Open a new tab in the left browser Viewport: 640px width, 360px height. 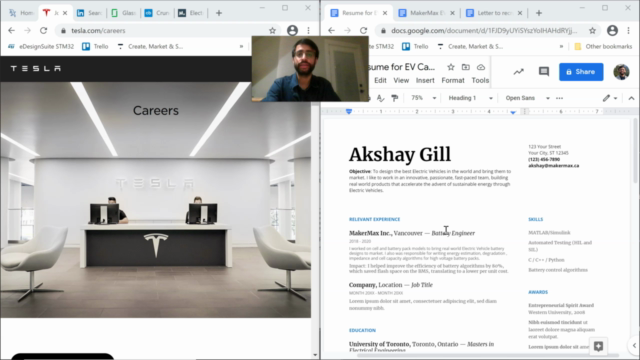point(219,13)
